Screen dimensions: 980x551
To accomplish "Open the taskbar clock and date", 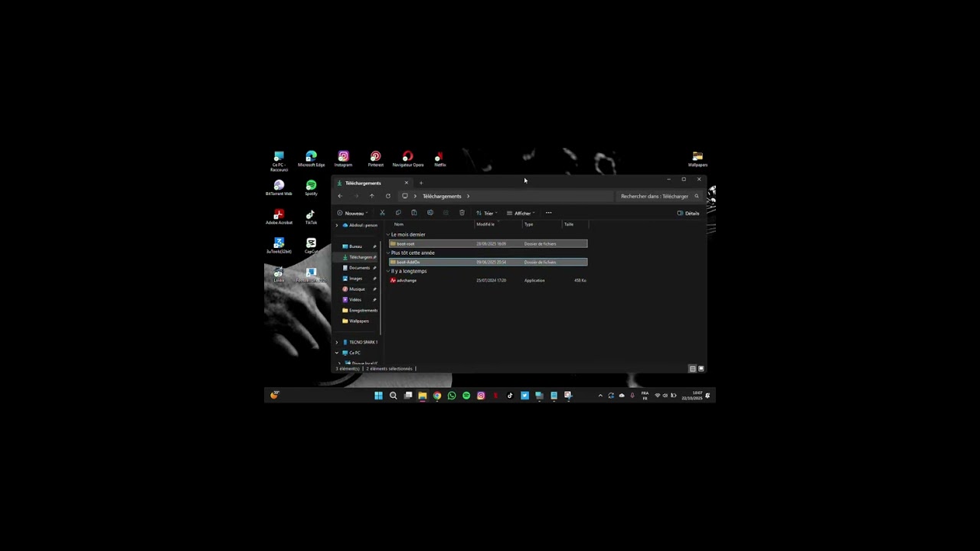I will click(692, 396).
